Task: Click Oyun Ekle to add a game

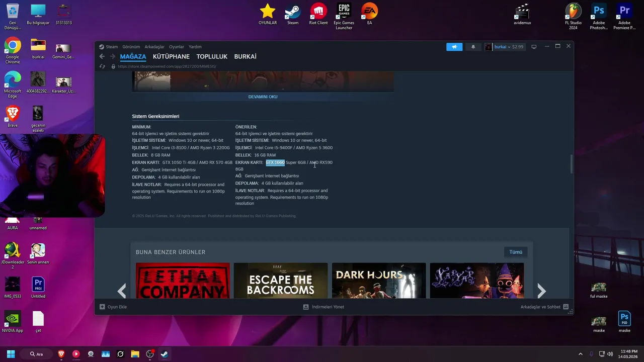Action: 113,307
